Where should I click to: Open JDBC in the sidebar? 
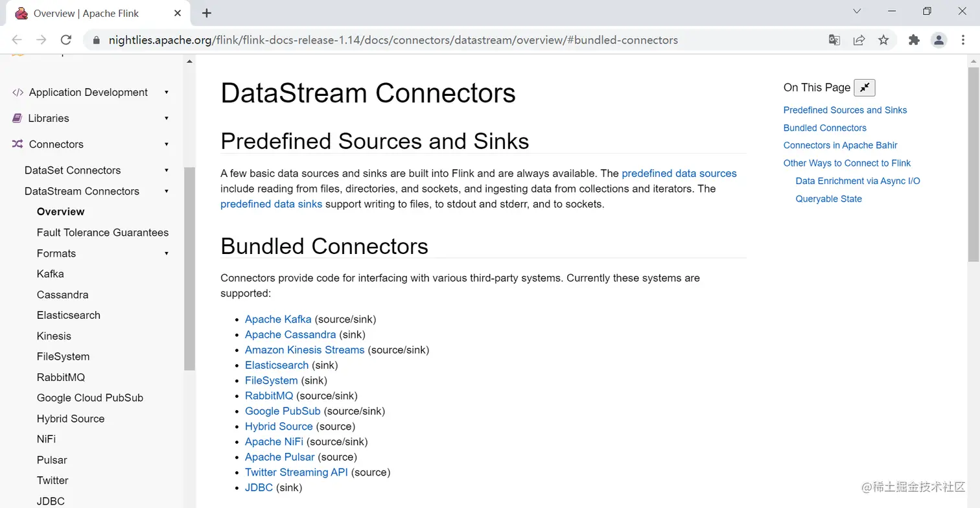tap(51, 502)
